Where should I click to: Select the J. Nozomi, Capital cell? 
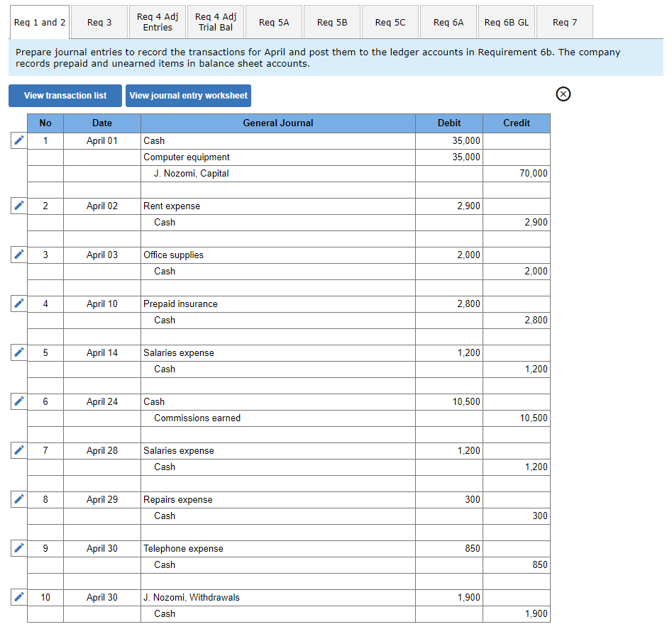277,174
